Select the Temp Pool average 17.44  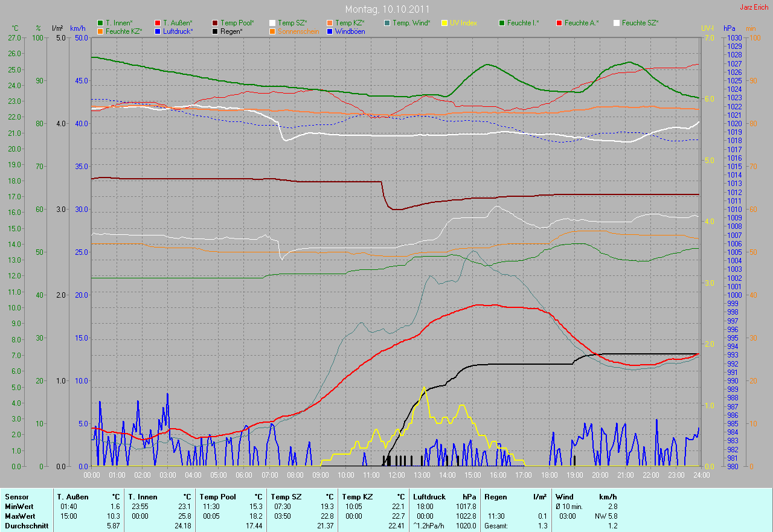click(253, 526)
